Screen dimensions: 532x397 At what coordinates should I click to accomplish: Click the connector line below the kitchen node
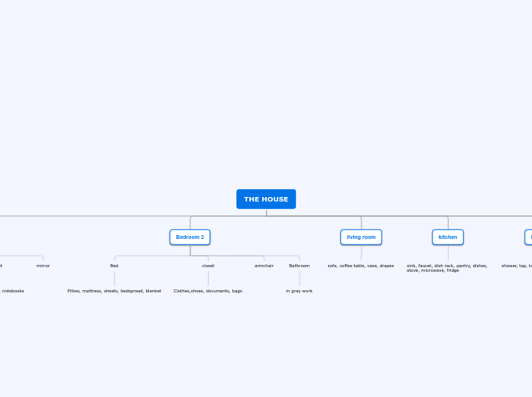448,253
